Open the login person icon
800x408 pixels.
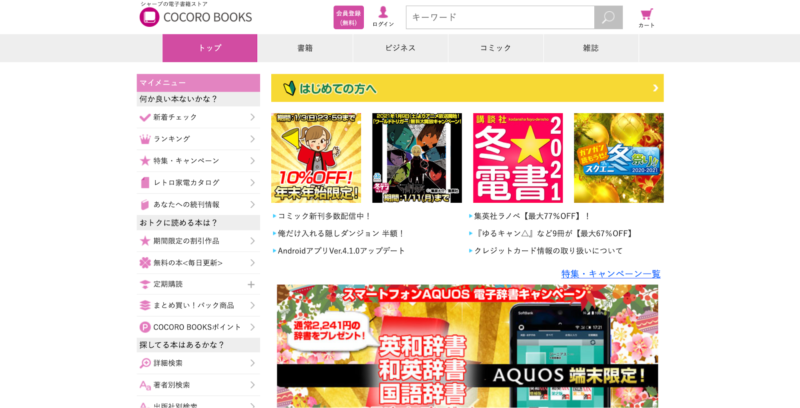point(383,12)
